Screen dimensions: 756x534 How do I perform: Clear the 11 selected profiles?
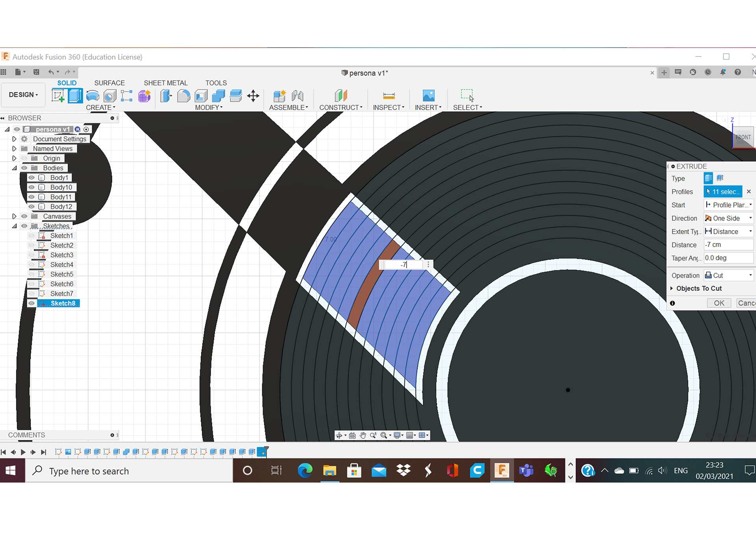[x=749, y=192]
